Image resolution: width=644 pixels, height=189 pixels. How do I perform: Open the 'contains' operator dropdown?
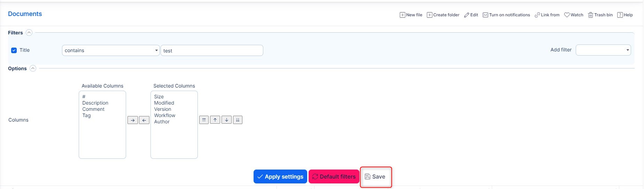[111, 50]
